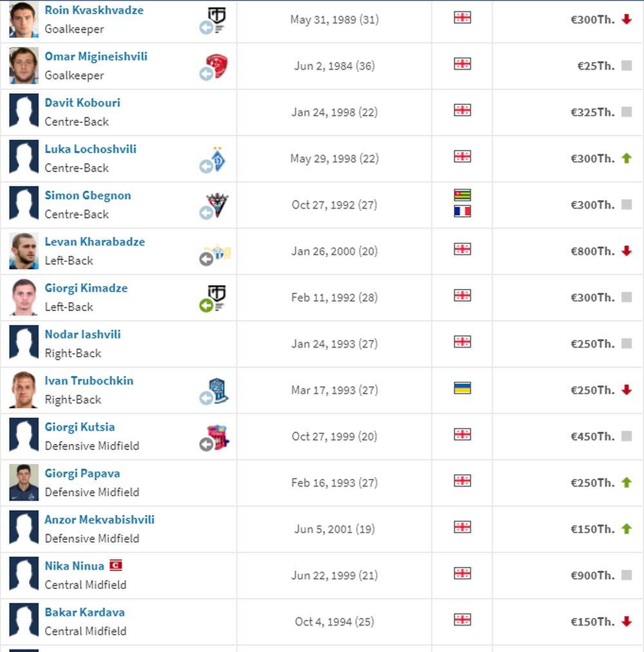This screenshot has width=644, height=652.
Task: Click the Turkish flag icon beside Nika Ninua
Action: tap(115, 565)
